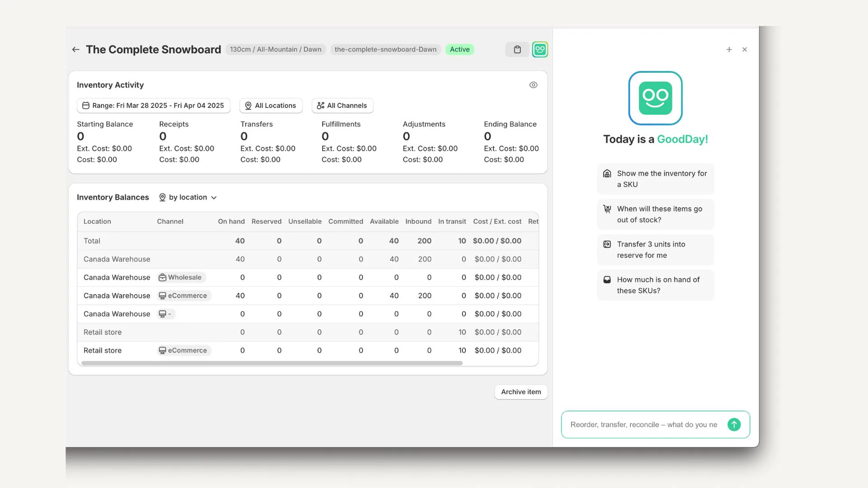Toggle Inventory Activity visibility eye icon

533,85
